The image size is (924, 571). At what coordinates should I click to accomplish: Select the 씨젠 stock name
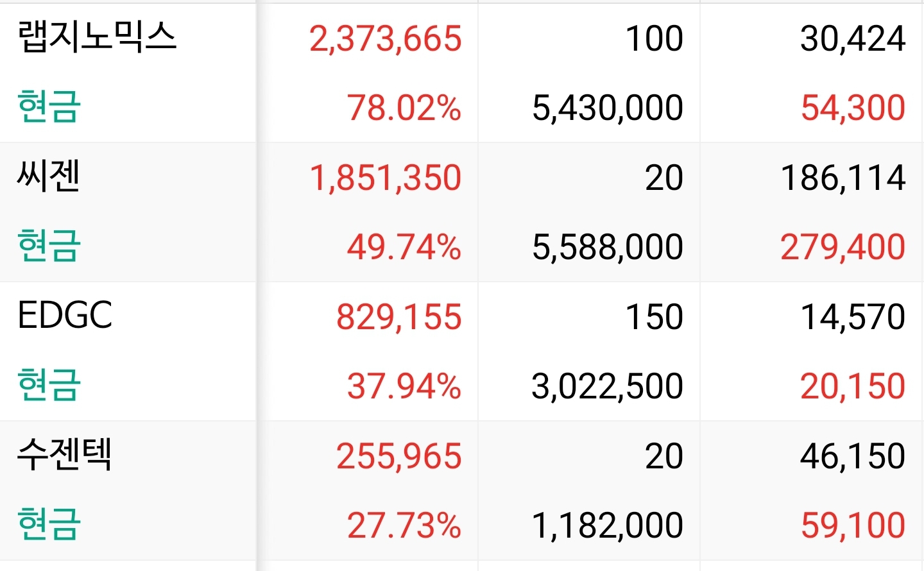pos(49,176)
